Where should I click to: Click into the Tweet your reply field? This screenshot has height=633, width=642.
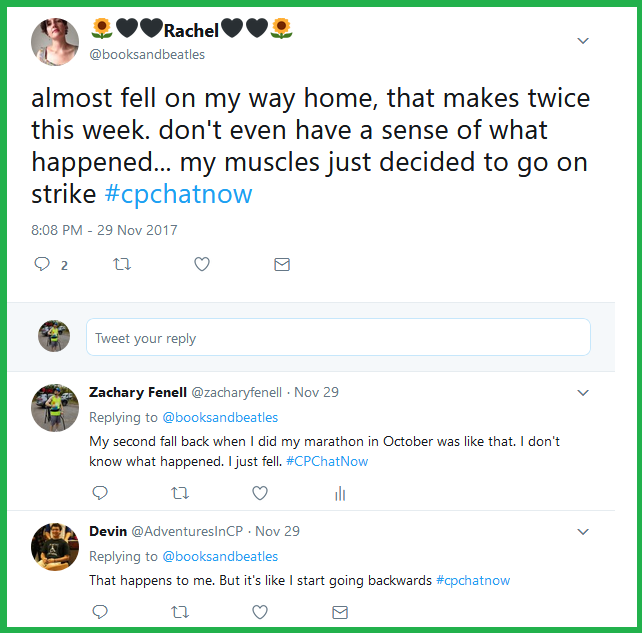point(338,338)
